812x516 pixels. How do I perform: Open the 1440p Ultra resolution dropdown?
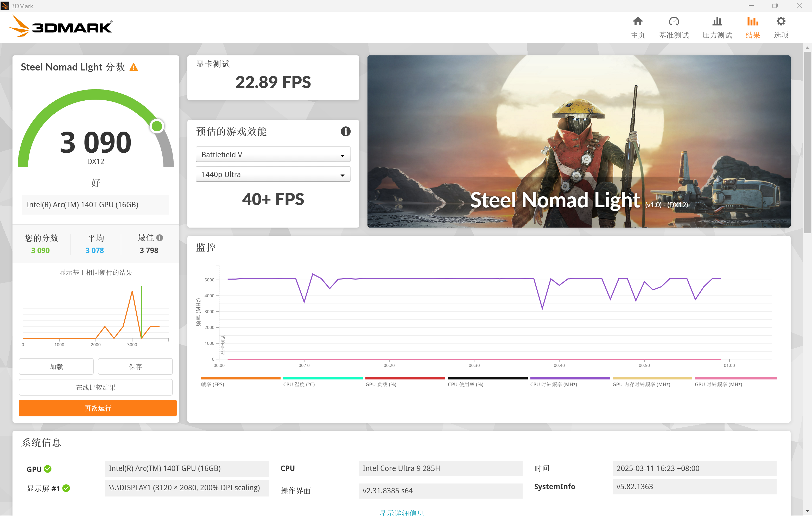pos(273,174)
